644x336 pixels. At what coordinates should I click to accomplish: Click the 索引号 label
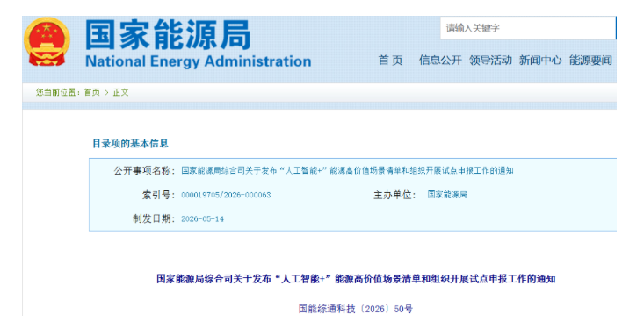tap(158, 195)
